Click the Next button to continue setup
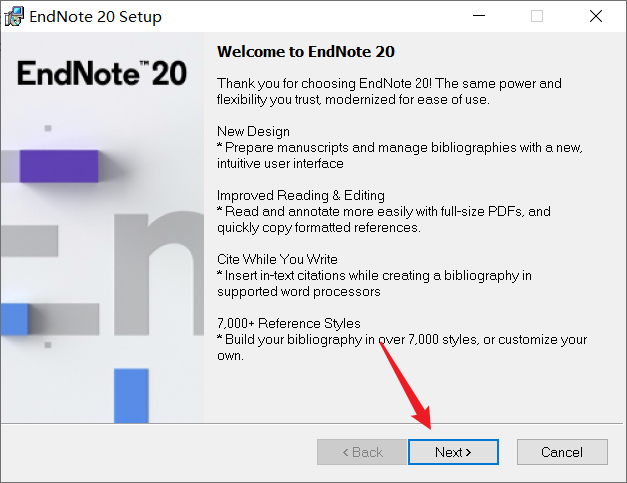The height and width of the screenshot is (483, 627). click(453, 452)
